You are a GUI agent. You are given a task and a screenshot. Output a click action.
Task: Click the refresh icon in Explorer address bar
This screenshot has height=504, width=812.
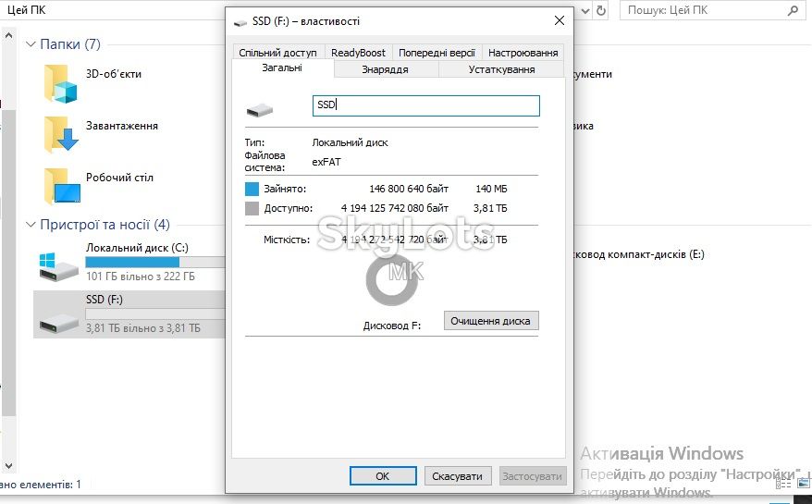tap(601, 10)
